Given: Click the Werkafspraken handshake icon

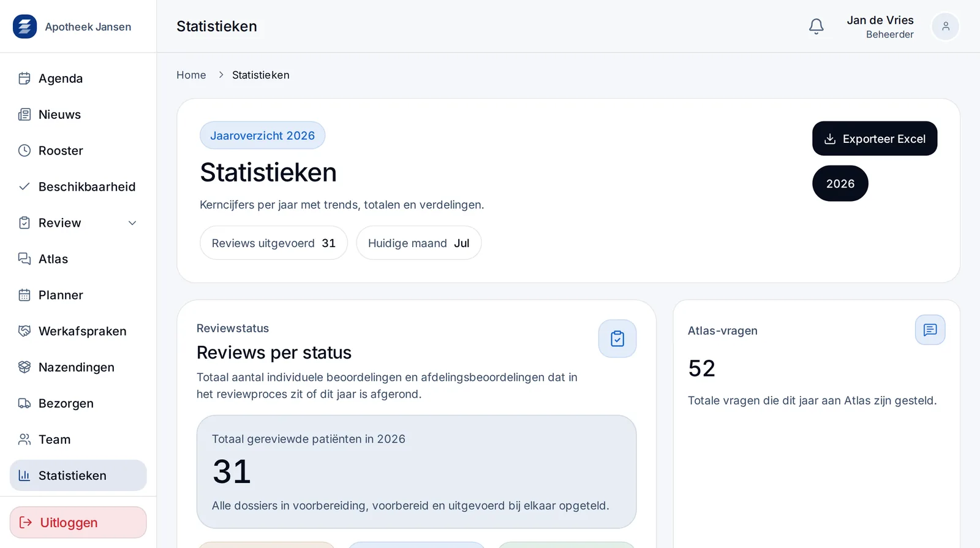Looking at the screenshot, I should [24, 331].
